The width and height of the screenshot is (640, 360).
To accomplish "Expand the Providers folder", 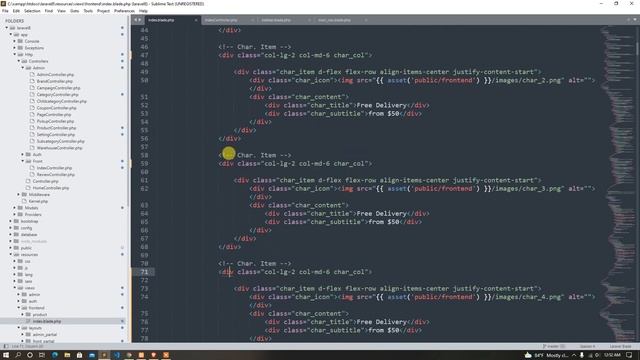I will (15, 214).
